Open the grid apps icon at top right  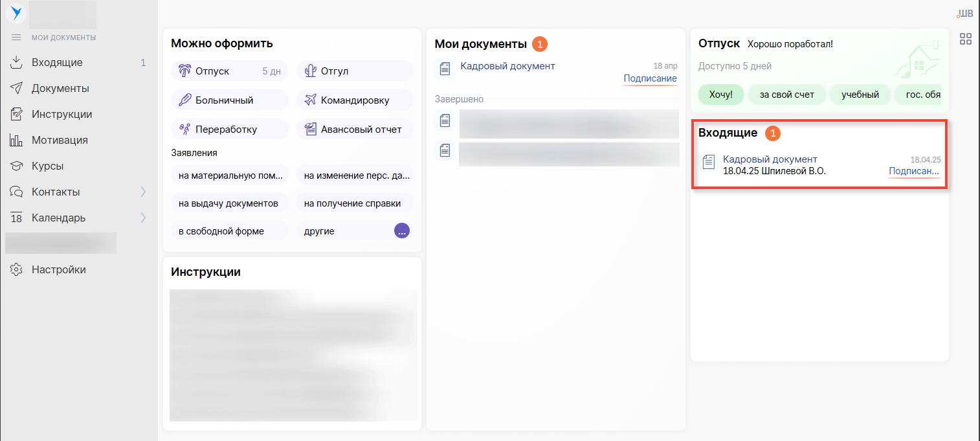click(x=965, y=39)
